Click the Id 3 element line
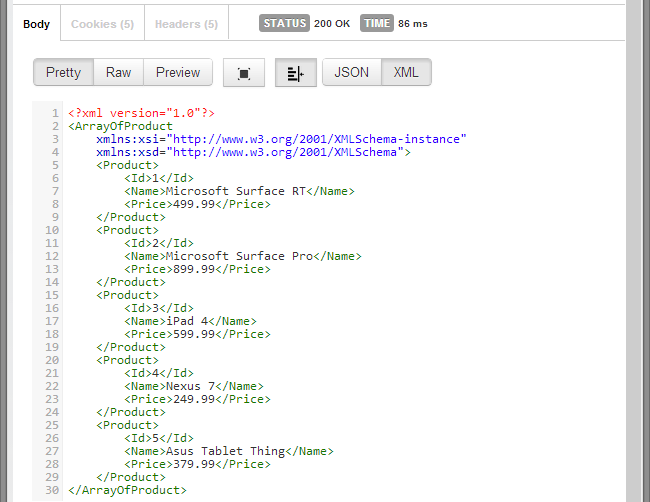The height and width of the screenshot is (502, 650). [x=159, y=308]
